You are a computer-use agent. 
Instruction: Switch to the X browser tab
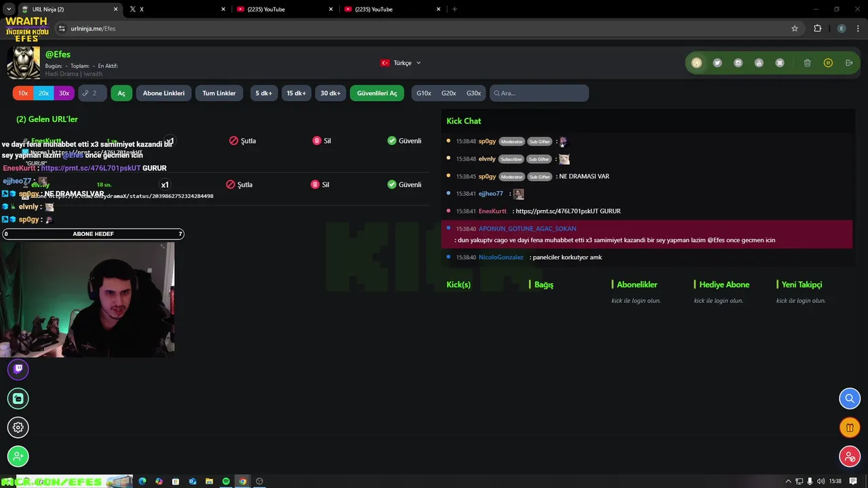pos(178,9)
